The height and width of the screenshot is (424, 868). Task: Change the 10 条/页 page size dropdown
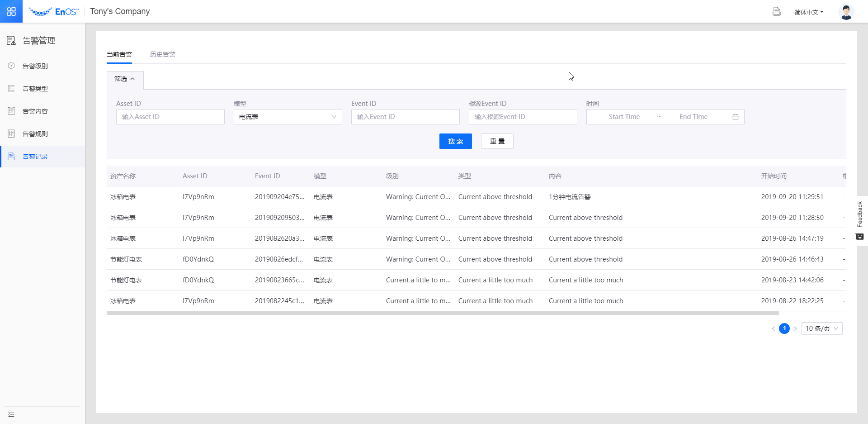pyautogui.click(x=821, y=329)
